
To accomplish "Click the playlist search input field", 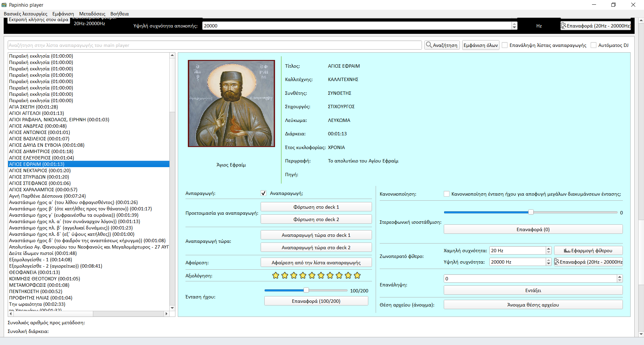I will [215, 45].
